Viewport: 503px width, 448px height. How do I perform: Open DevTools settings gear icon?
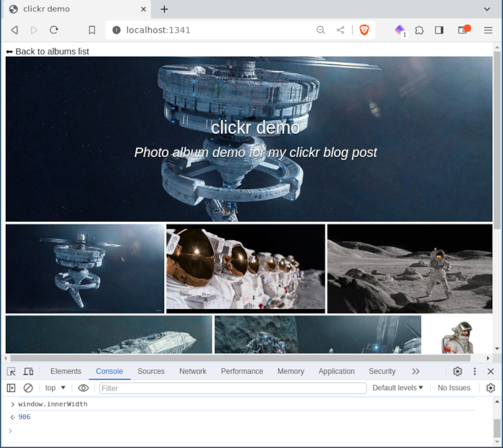[x=458, y=371]
